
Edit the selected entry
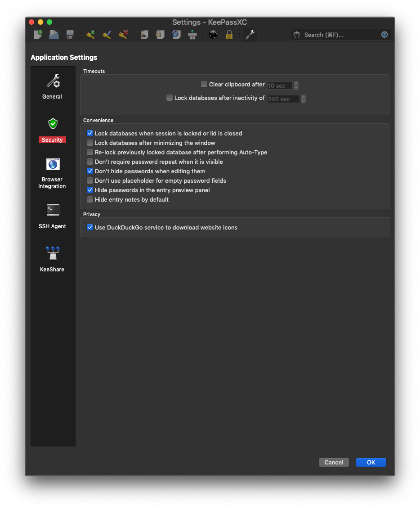point(107,34)
